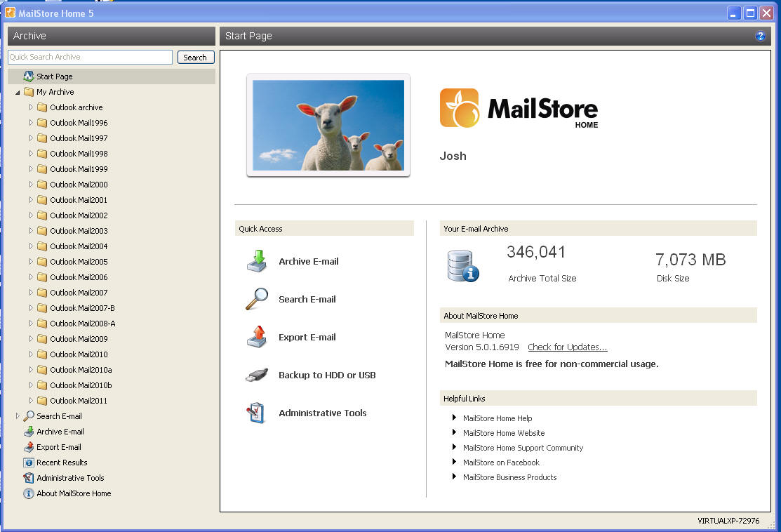Open the MailStore Home Support Community link
Viewport: 781px width, 532px height.
click(x=523, y=448)
